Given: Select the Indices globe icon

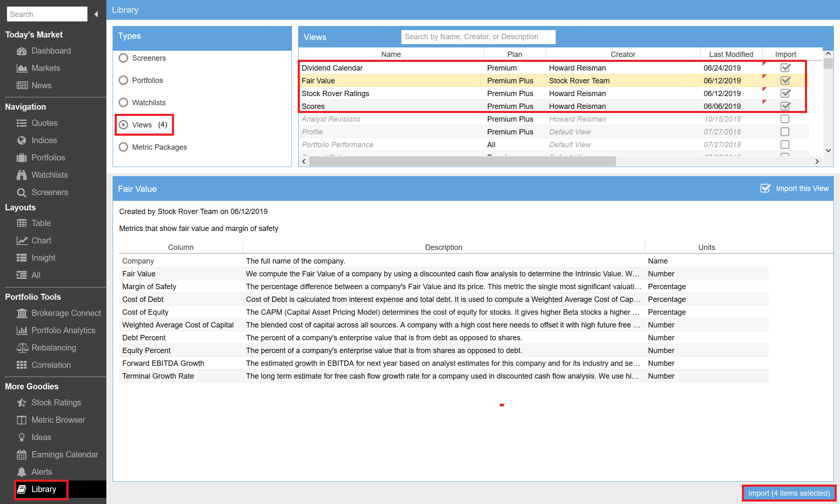Looking at the screenshot, I should coord(21,140).
